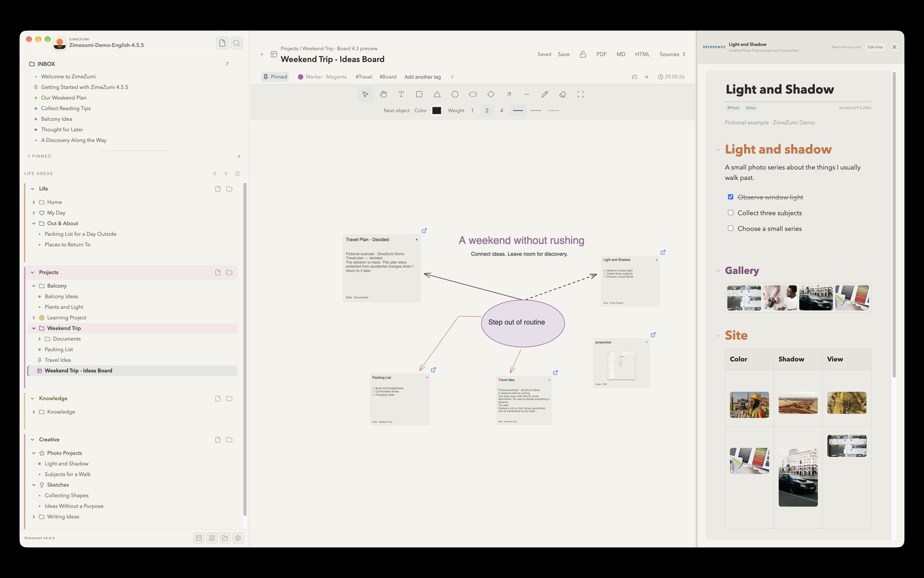Select the dotted line style

554,110
